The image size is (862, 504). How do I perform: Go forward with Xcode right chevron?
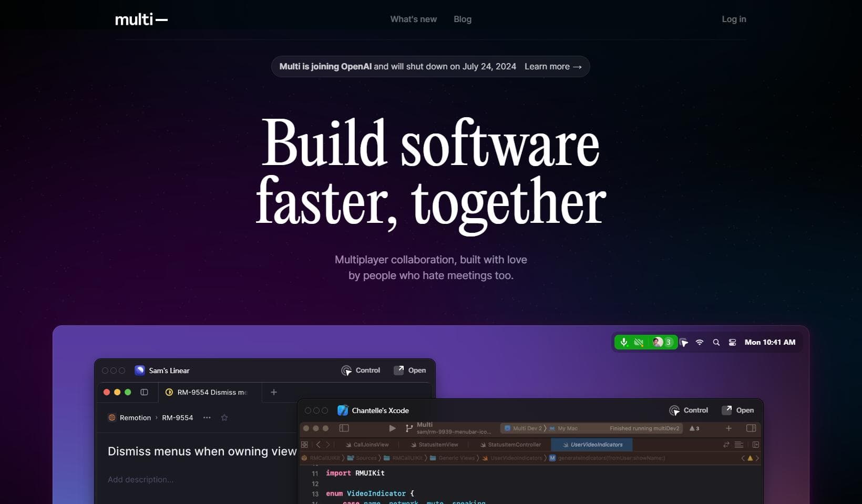327,445
